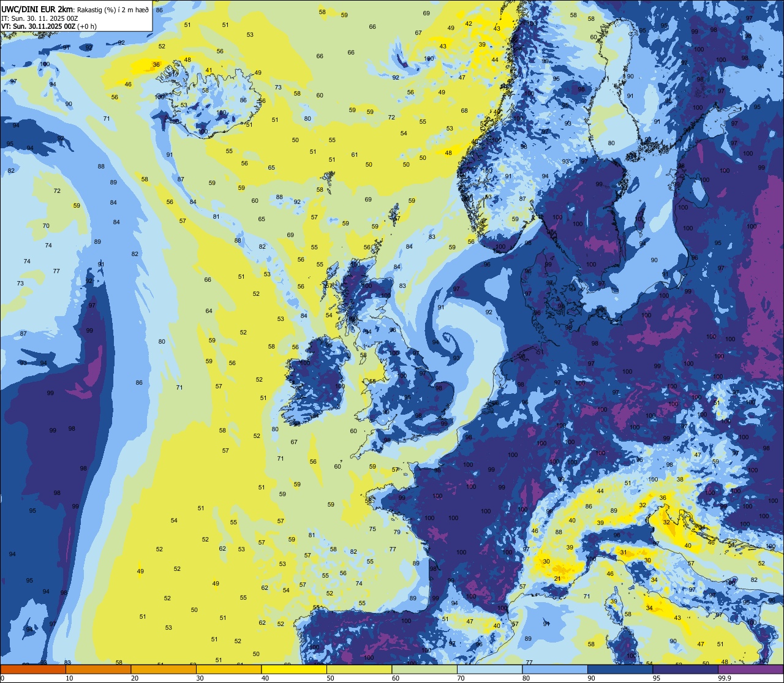784x683 pixels.
Task: Click the humidity value 41 over Iceland
Action: [x=209, y=70]
